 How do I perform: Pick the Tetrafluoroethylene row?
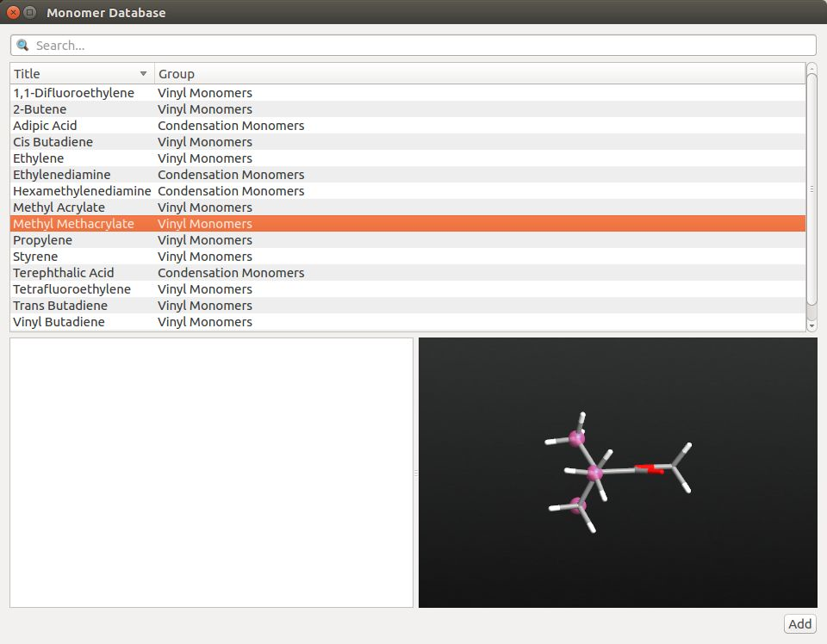72,289
